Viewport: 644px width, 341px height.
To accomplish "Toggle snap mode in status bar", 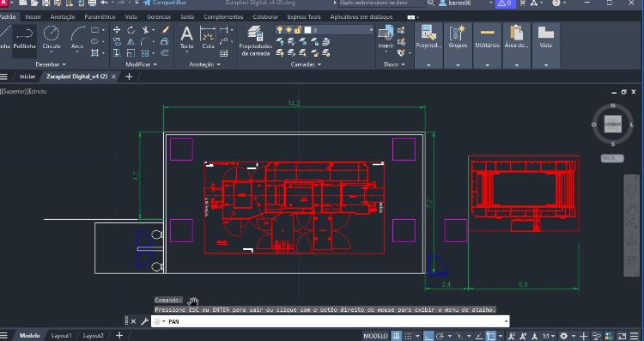I will 408,336.
